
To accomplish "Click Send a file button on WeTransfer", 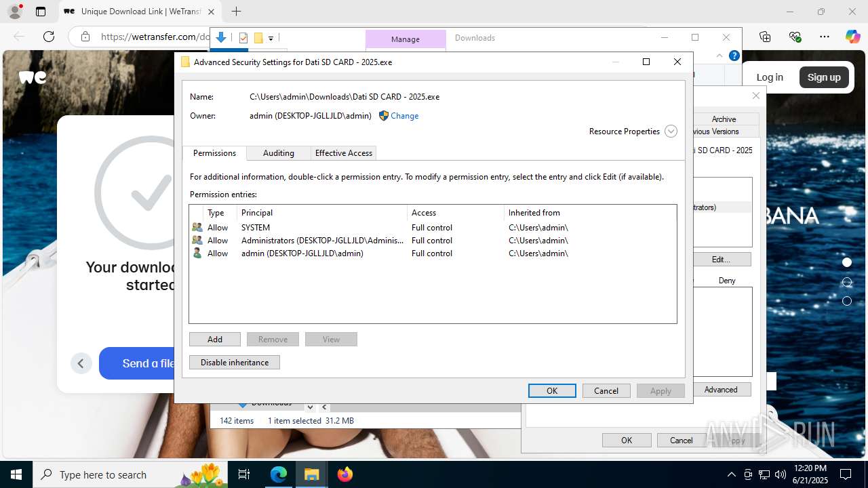I will point(138,363).
